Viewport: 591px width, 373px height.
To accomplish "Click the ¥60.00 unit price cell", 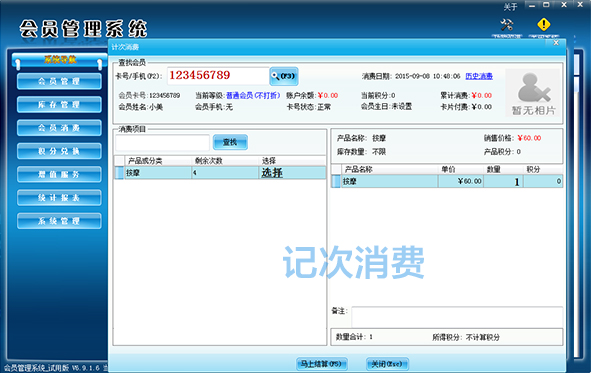I will [461, 182].
